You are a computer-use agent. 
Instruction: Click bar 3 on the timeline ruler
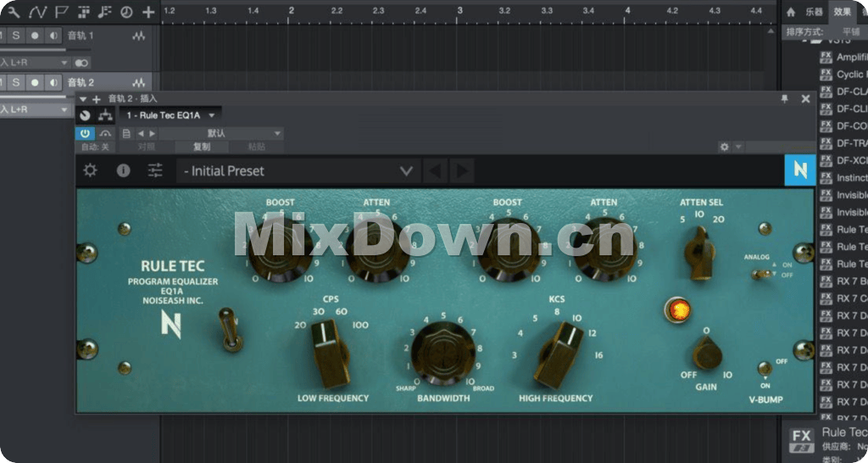459,10
